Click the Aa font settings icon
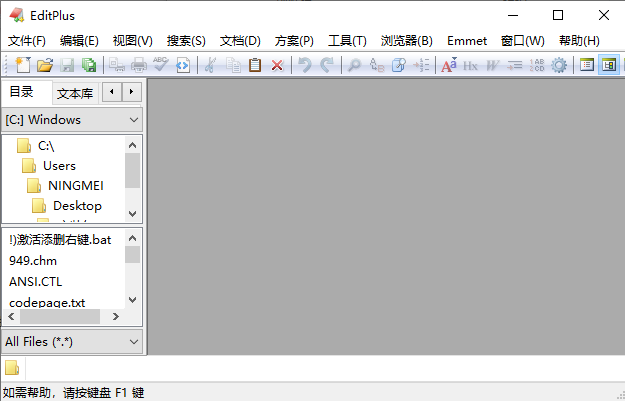The image size is (625, 401). tap(448, 65)
